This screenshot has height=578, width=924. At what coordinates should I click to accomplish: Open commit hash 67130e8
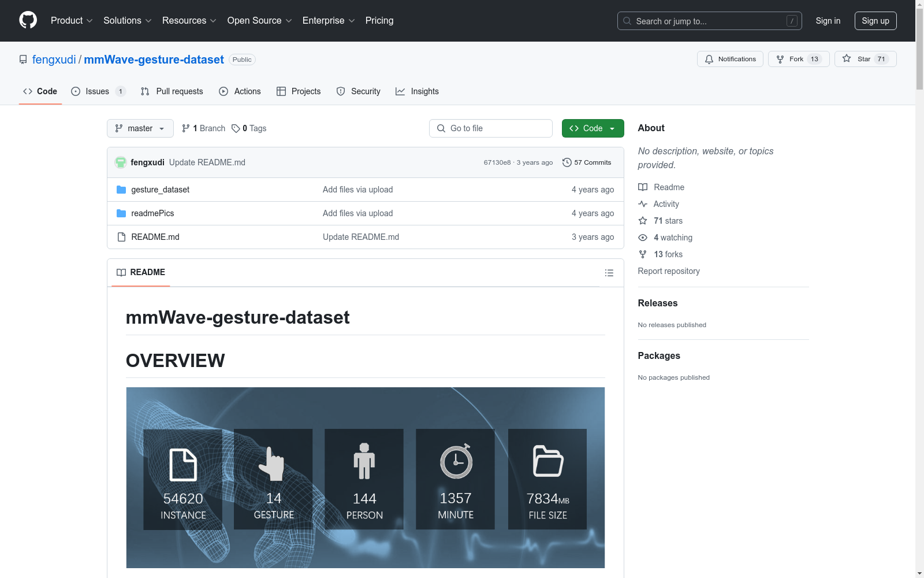click(x=497, y=162)
